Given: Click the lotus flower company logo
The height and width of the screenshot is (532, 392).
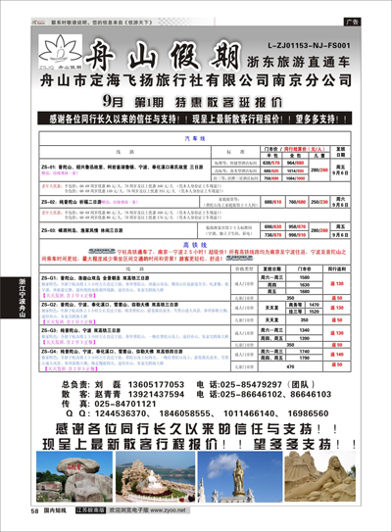Looking at the screenshot, I should 61,52.
